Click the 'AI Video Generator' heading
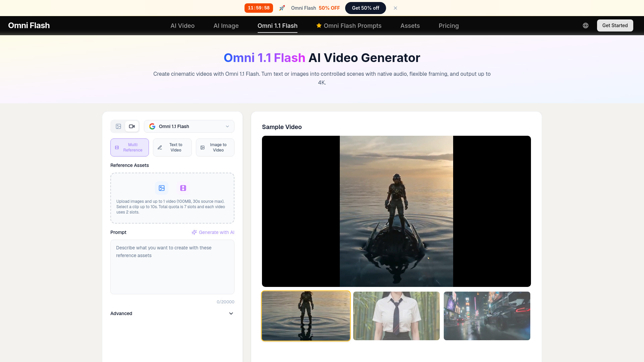 364,58
